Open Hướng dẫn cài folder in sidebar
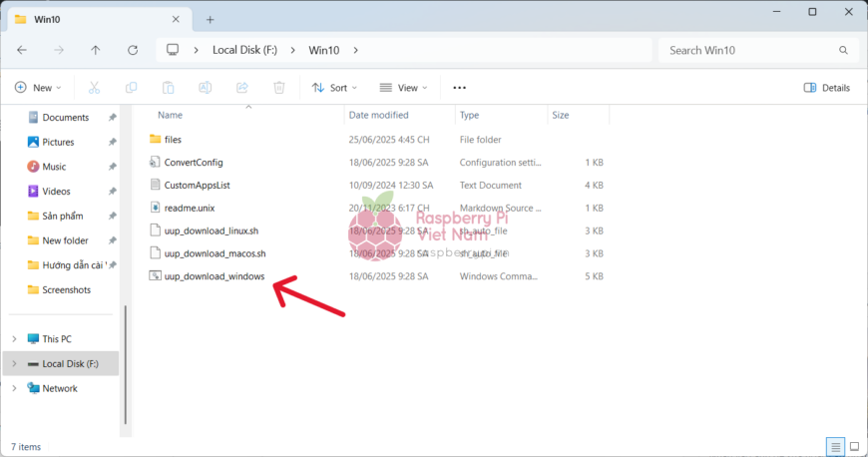 coord(72,265)
